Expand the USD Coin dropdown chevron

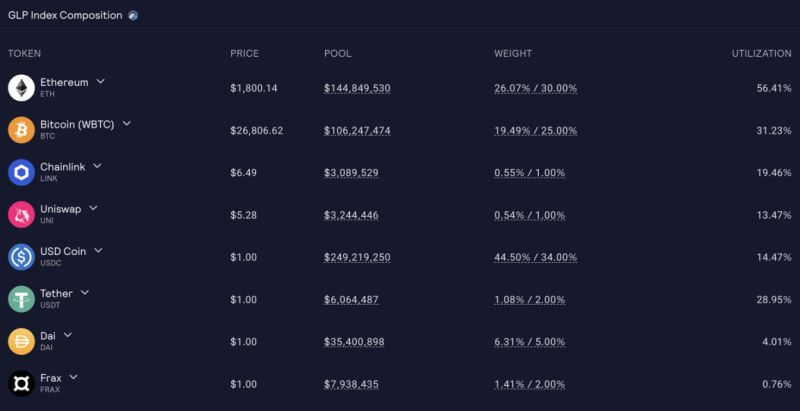(x=98, y=250)
